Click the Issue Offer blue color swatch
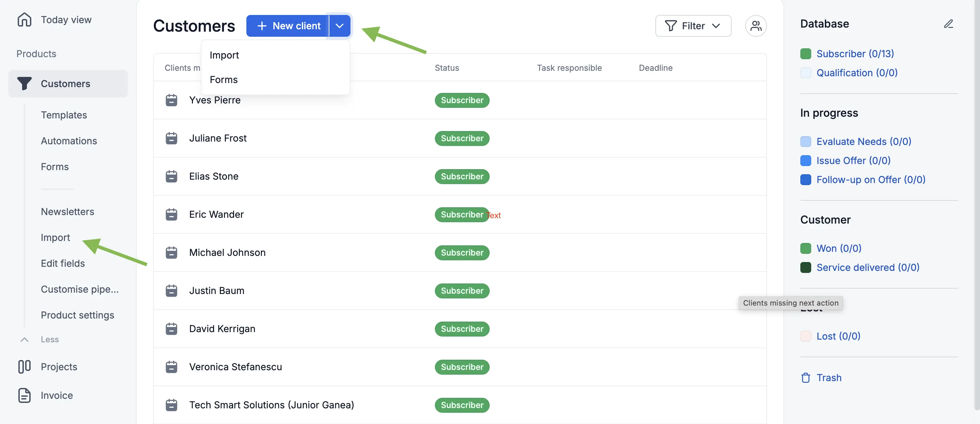The image size is (980, 424). pos(805,161)
